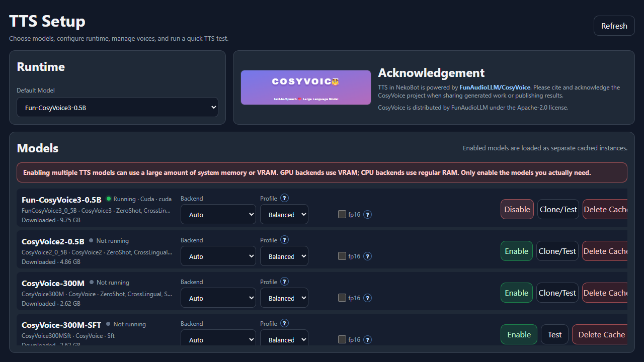This screenshot has width=644, height=362.
Task: Click the Refresh button
Action: click(614, 26)
